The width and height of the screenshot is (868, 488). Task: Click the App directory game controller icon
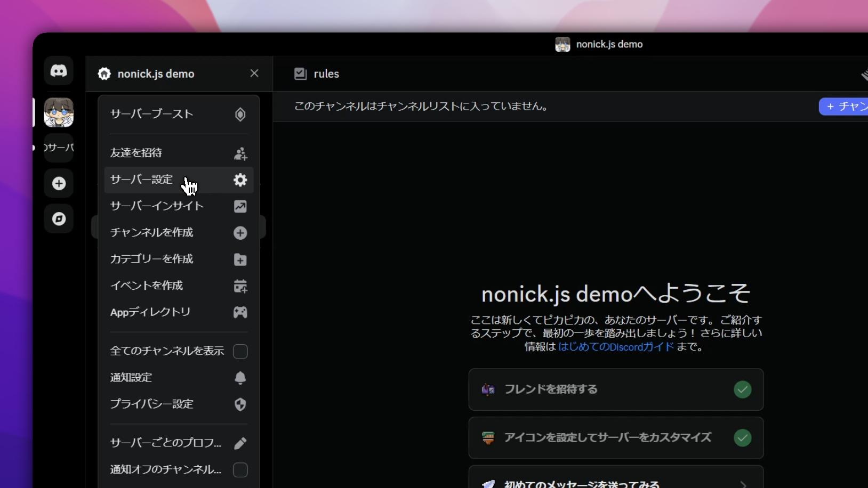point(240,312)
